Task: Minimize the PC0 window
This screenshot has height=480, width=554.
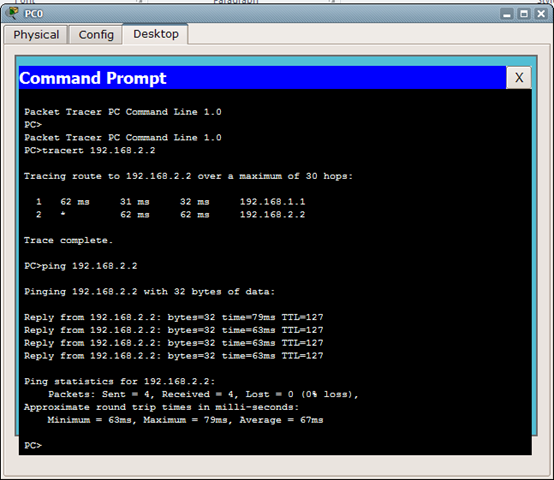Action: 507,14
